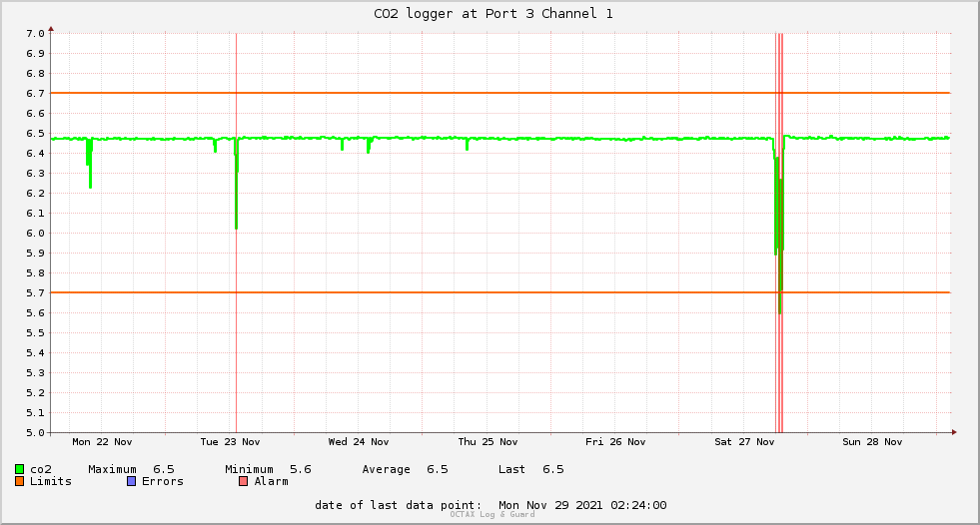Viewport: 980px width, 525px height.
Task: Click the 'Sun 28 Nov' axis label
Action: coord(872,442)
